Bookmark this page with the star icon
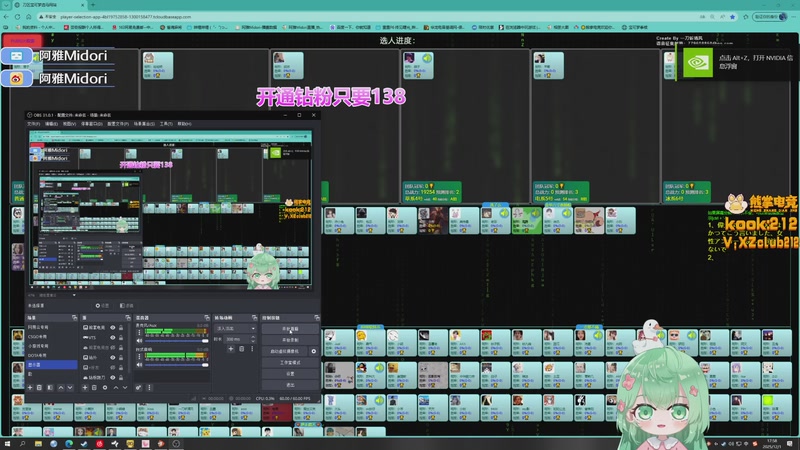This screenshot has width=800, height=450. coord(733,17)
